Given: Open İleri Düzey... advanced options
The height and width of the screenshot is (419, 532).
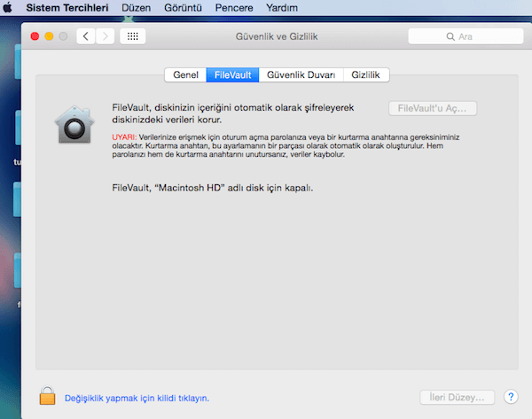Looking at the screenshot, I should (457, 398).
